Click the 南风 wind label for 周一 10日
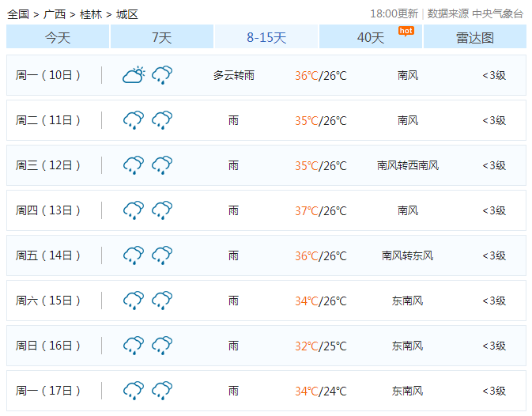Image resolution: width=532 pixels, height=416 pixels. [x=408, y=75]
